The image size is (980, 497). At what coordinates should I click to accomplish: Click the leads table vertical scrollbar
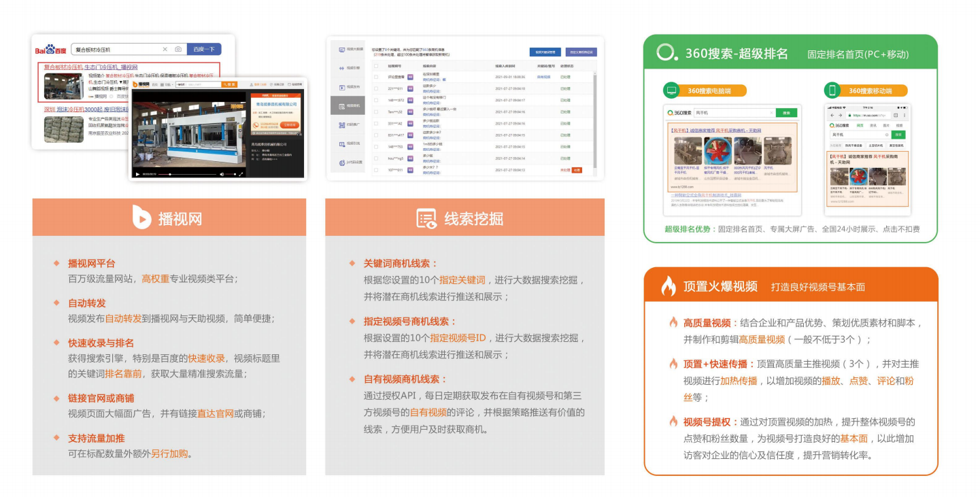(594, 121)
